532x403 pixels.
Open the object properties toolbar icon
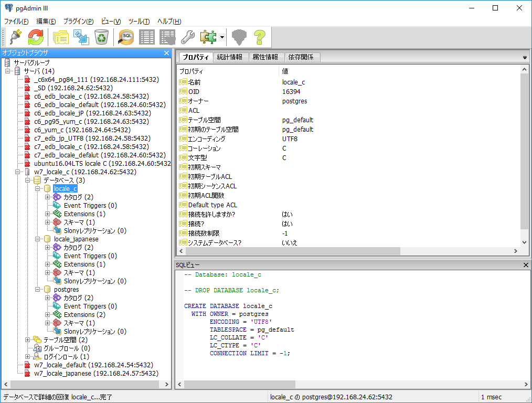(61, 37)
